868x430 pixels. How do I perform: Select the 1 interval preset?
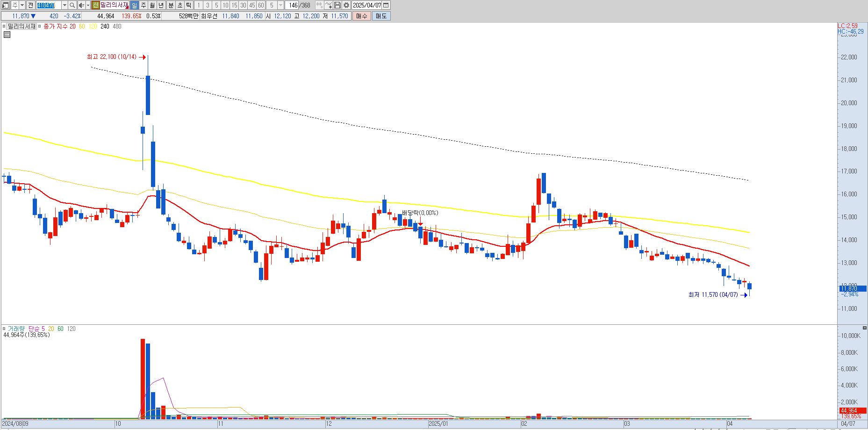199,5
